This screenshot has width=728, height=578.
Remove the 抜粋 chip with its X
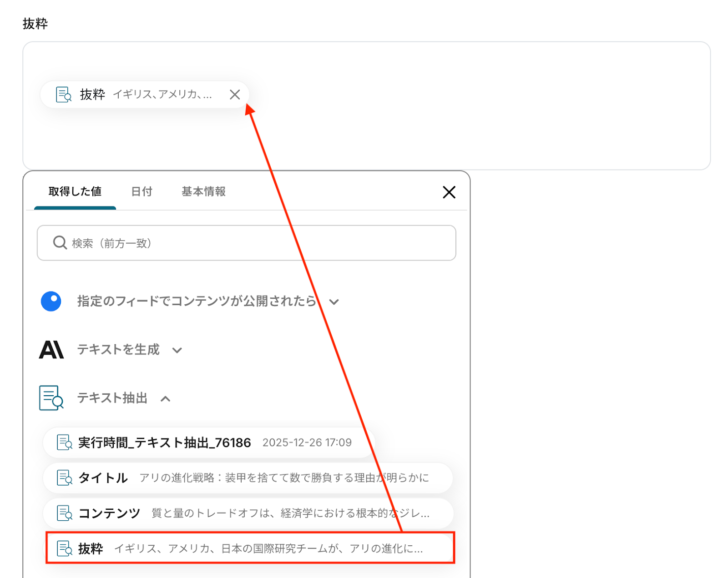pos(235,95)
